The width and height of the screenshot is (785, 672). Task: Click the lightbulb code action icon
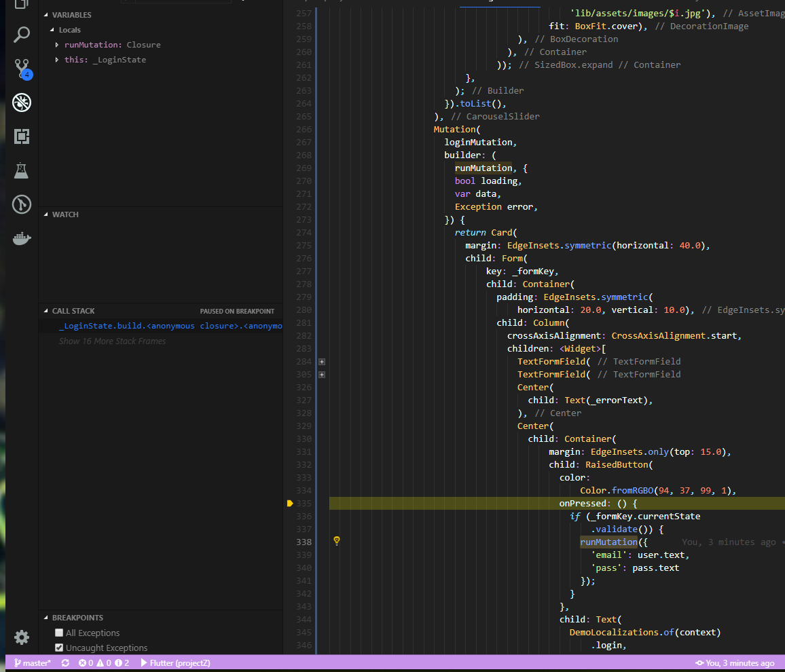337,541
